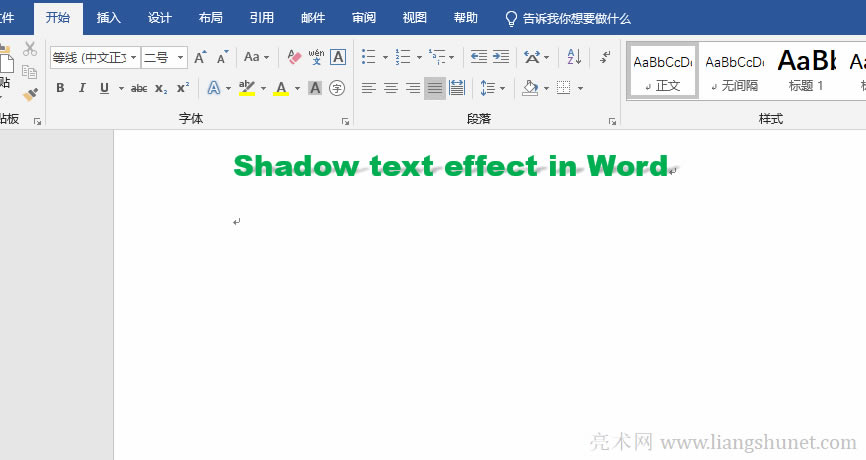Apply the 标题 1 heading style
This screenshot has height=460, width=866.
(806, 70)
